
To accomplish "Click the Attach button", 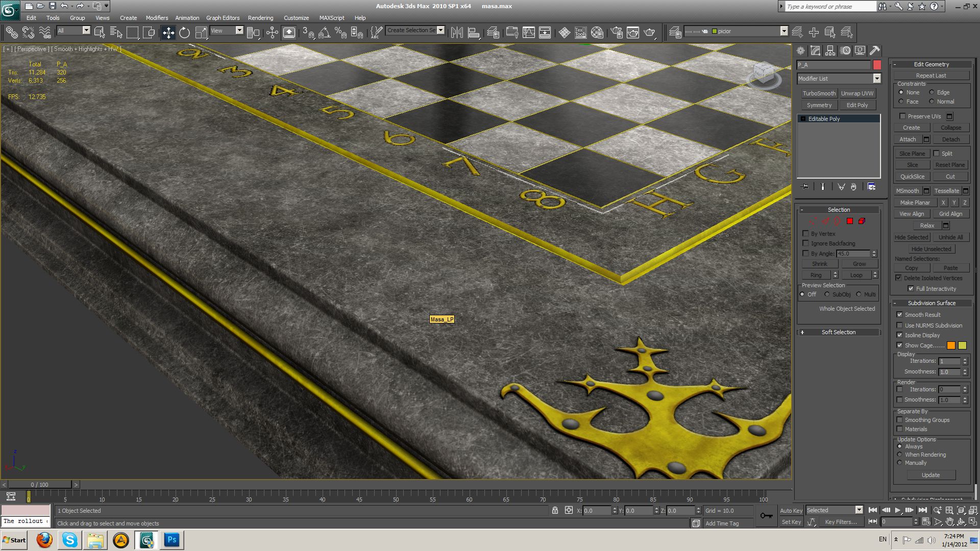I will [x=908, y=139].
